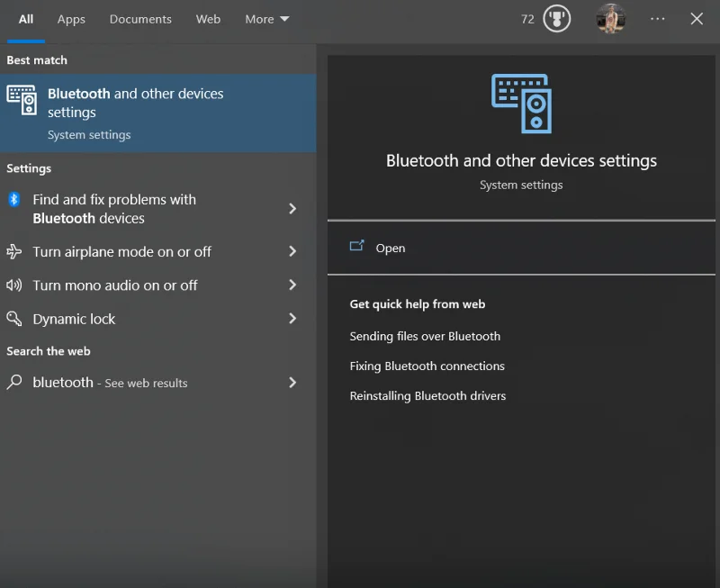The image size is (720, 588).
Task: Open Sending files over Bluetooth help link
Action: (425, 336)
